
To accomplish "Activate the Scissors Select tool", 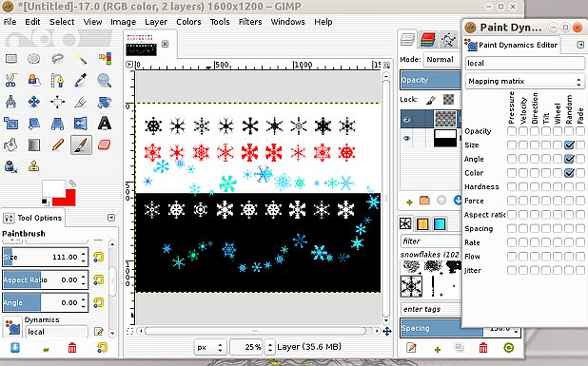I will pos(10,80).
